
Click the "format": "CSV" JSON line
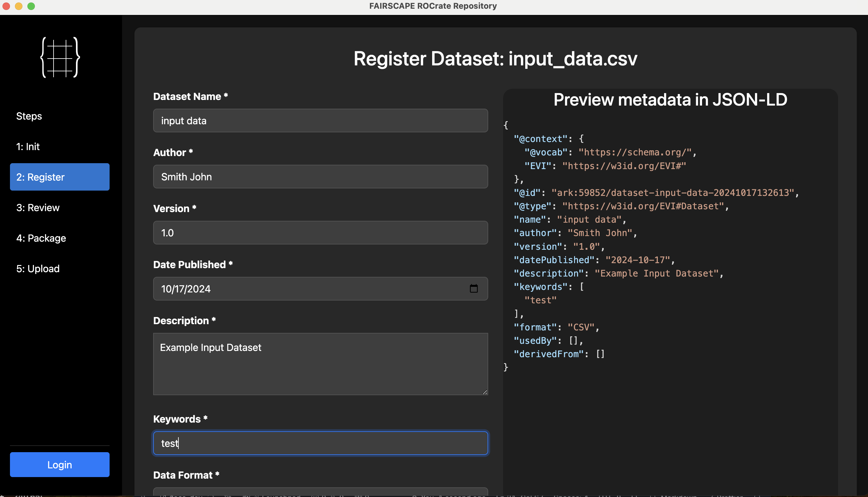[556, 327]
